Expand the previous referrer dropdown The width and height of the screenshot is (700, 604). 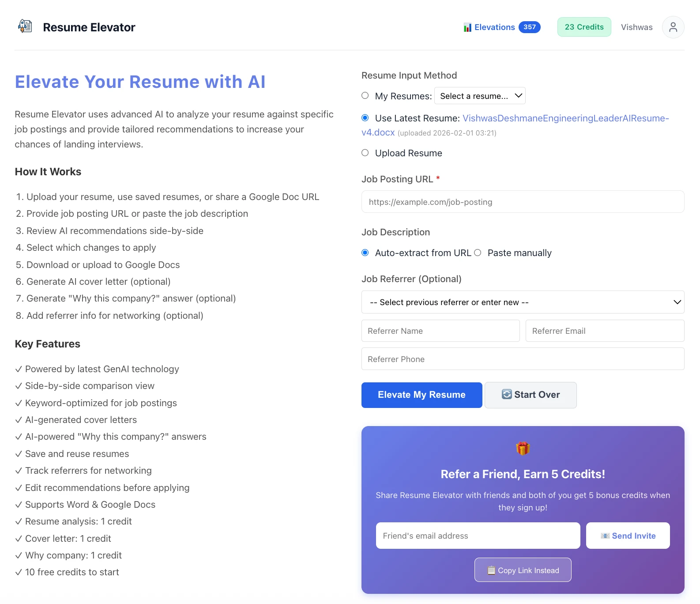coord(523,302)
